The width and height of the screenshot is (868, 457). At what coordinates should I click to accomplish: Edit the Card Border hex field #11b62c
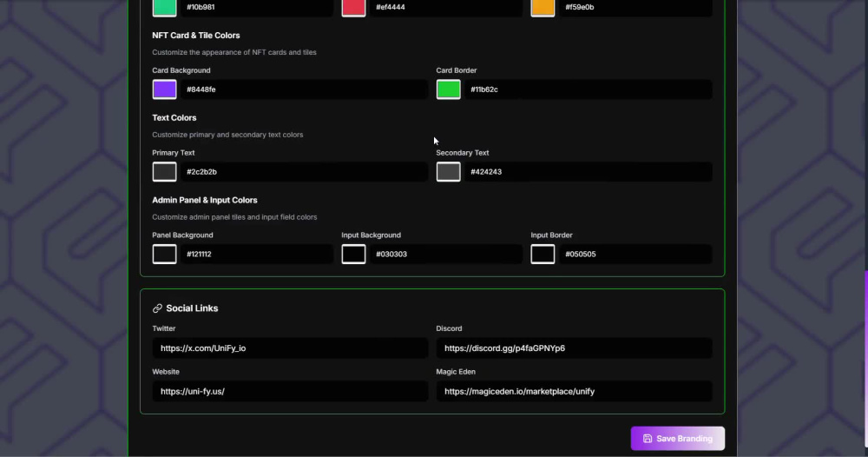588,89
